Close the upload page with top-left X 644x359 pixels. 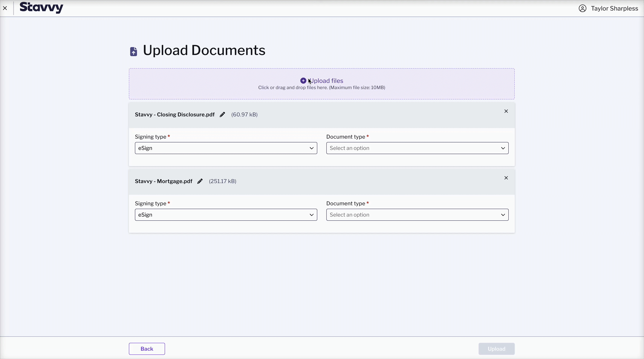(x=5, y=8)
